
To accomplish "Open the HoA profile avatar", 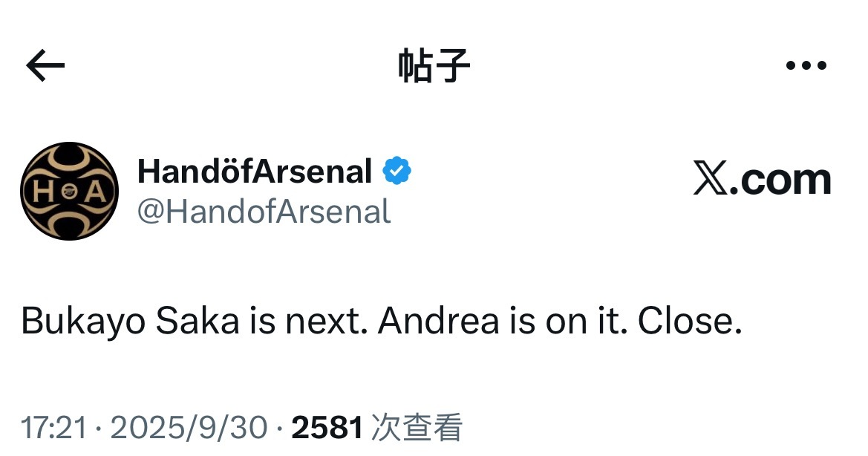I will (x=69, y=191).
